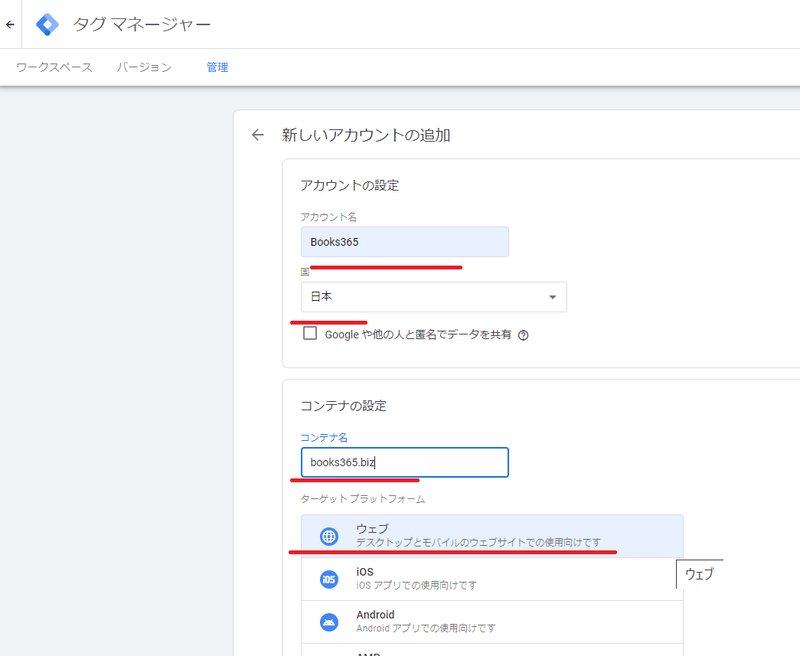Open the help tooltip beside the data-sharing option
The width and height of the screenshot is (800, 656).
tap(524, 336)
